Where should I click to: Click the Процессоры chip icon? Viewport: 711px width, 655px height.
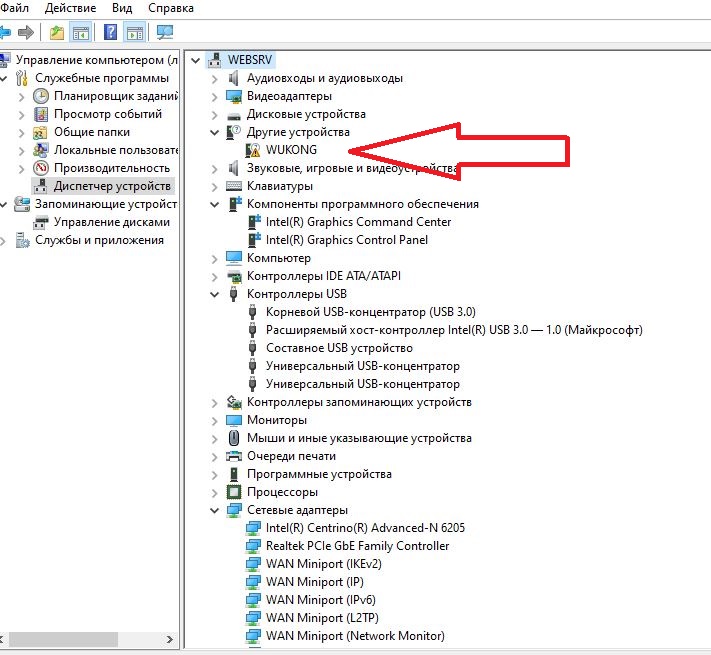coord(234,492)
